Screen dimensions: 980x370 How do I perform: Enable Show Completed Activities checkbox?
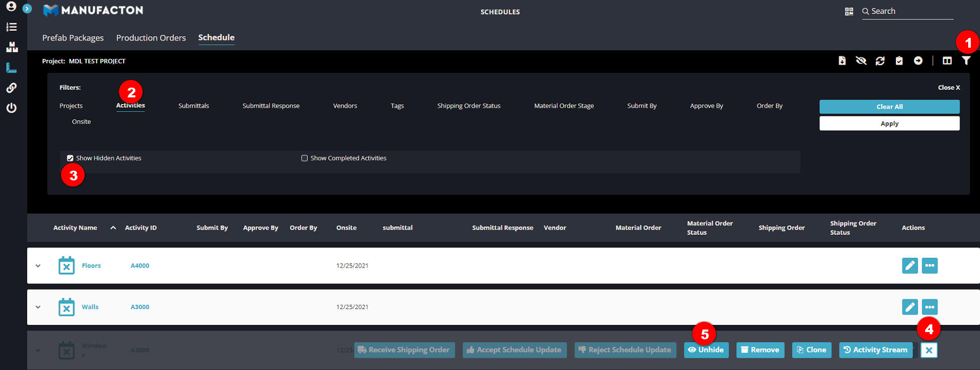[305, 158]
